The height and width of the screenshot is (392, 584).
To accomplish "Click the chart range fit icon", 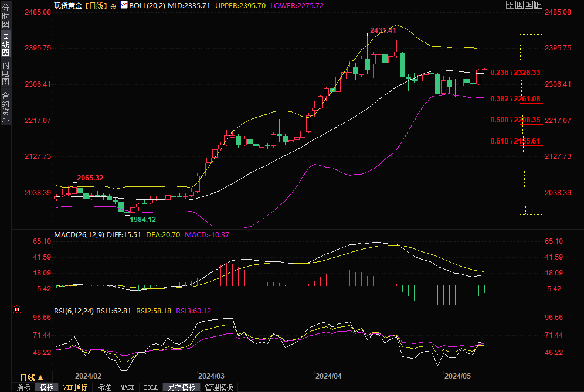I will (x=519, y=5).
